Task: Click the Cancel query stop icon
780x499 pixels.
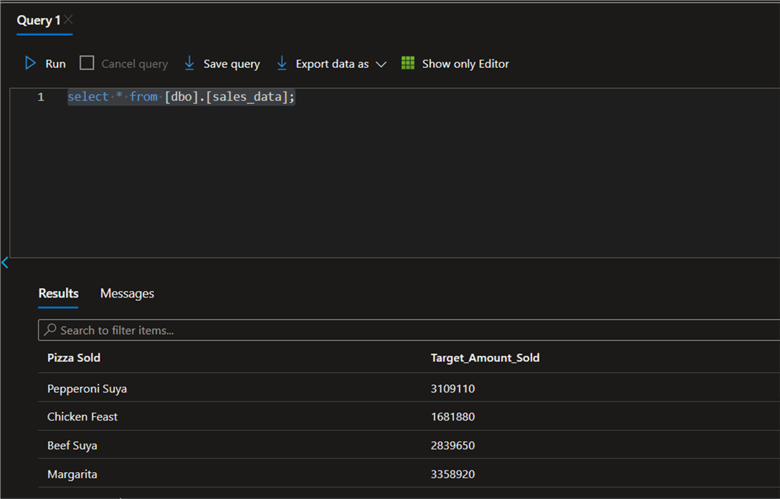Action: 87,63
